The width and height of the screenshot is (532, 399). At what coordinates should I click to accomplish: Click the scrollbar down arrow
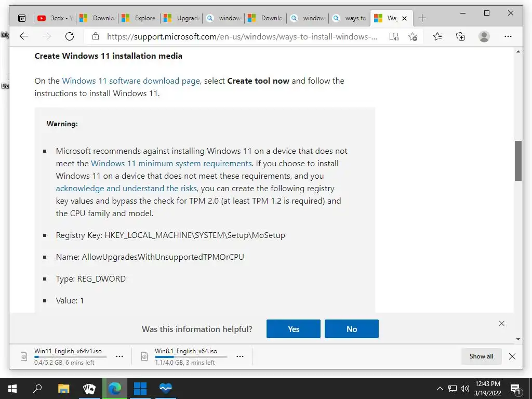coord(518,339)
